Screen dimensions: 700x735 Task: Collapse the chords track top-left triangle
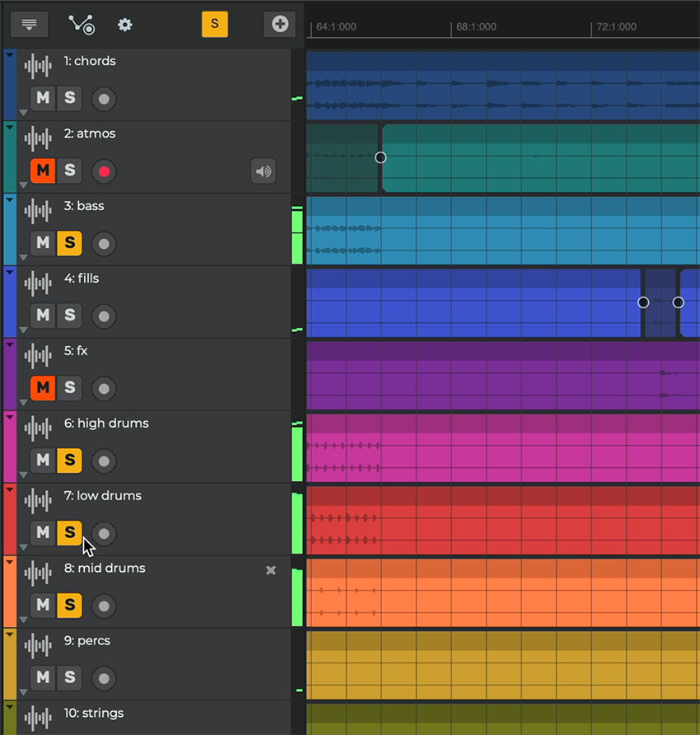tap(9, 54)
